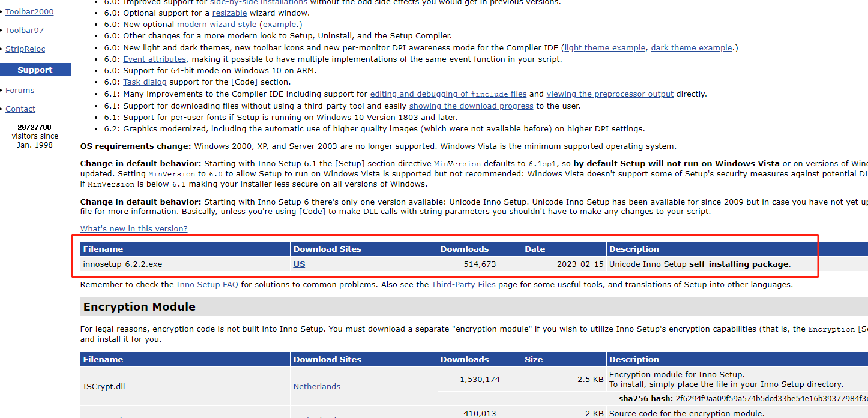The width and height of the screenshot is (868, 418).
Task: Open the Toolbar2000 sidebar link
Action: [29, 11]
